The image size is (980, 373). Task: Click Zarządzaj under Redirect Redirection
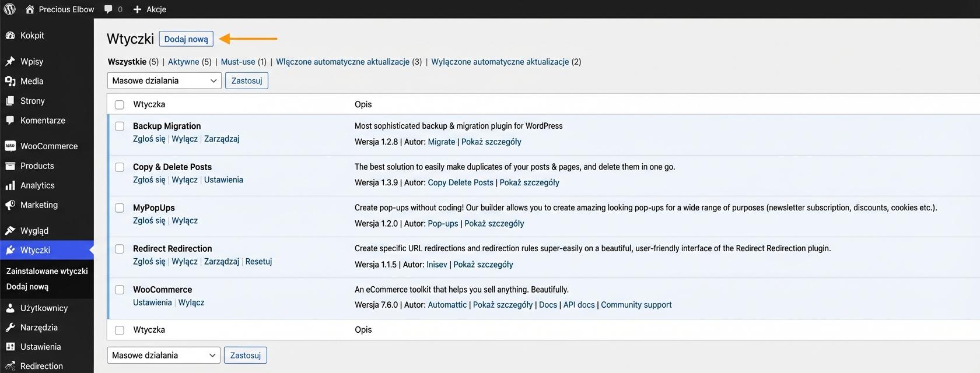[x=222, y=261]
